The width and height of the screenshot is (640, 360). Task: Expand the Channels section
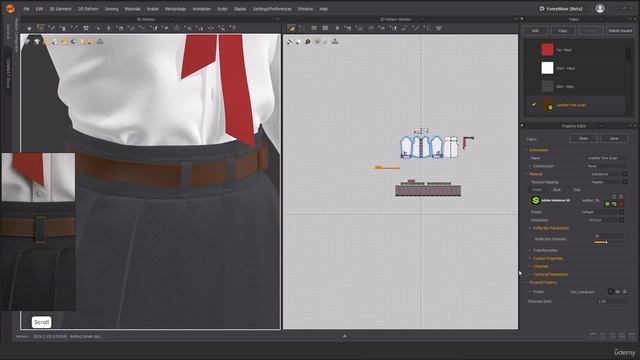(x=530, y=267)
